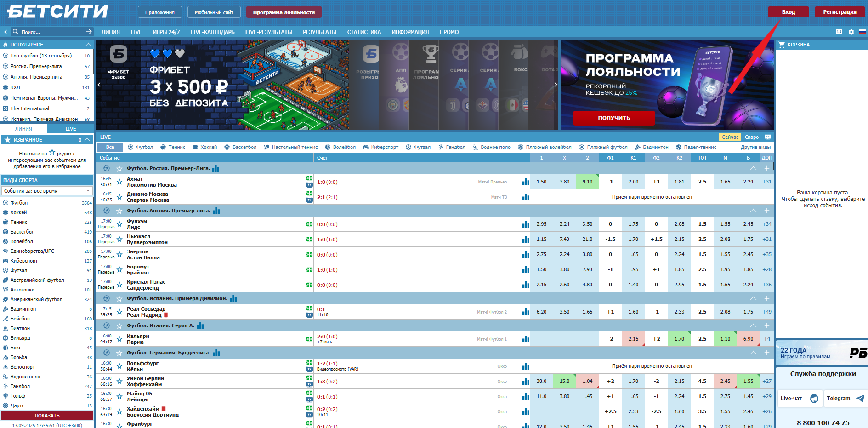Open the События за: все время dropdown
The height and width of the screenshot is (428, 868).
pyautogui.click(x=47, y=191)
